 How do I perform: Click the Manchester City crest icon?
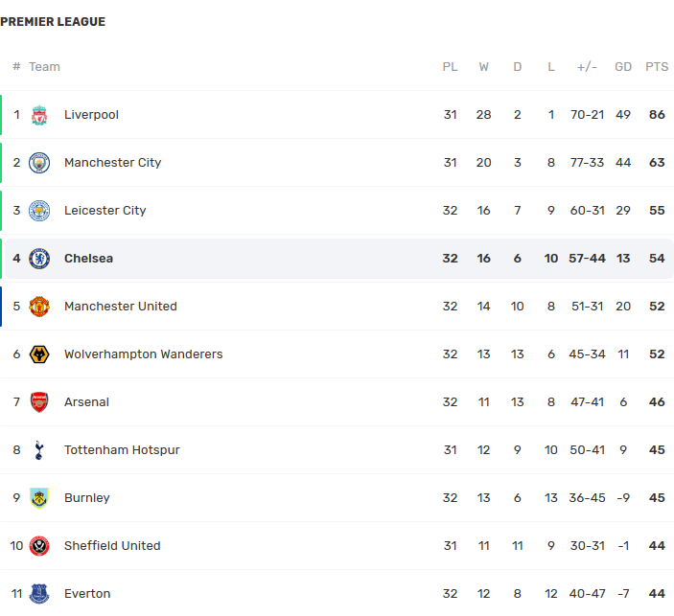point(39,163)
